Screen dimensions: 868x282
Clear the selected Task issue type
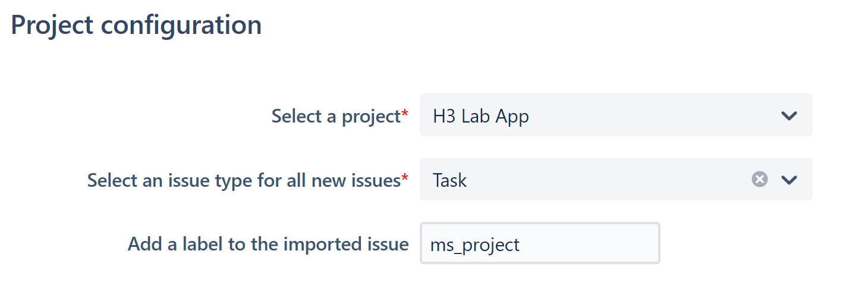click(x=759, y=179)
